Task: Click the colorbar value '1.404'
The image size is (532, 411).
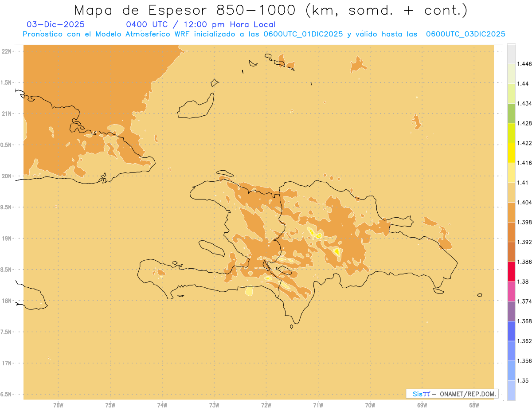Action: (525, 202)
